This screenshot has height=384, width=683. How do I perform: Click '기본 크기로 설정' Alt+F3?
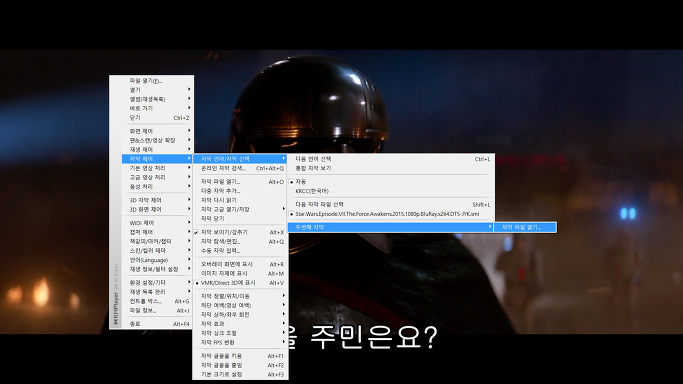pos(240,374)
